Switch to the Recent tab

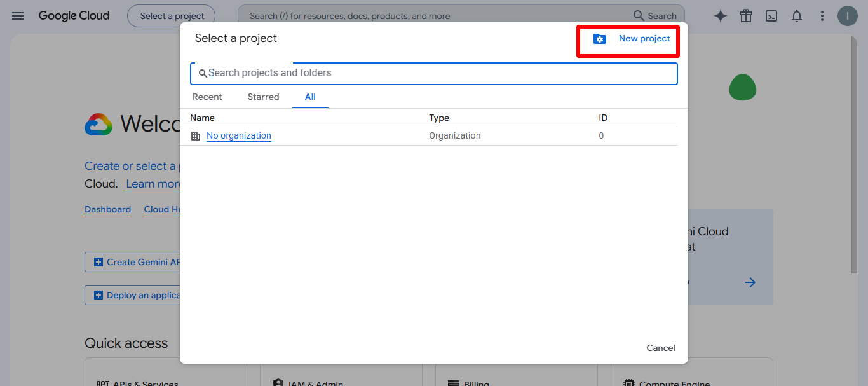point(207,97)
